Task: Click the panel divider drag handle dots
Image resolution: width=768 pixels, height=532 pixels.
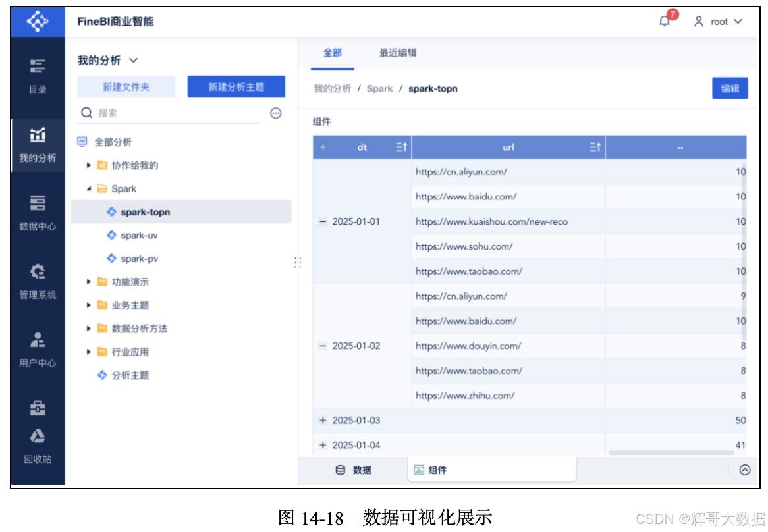Action: [297, 263]
